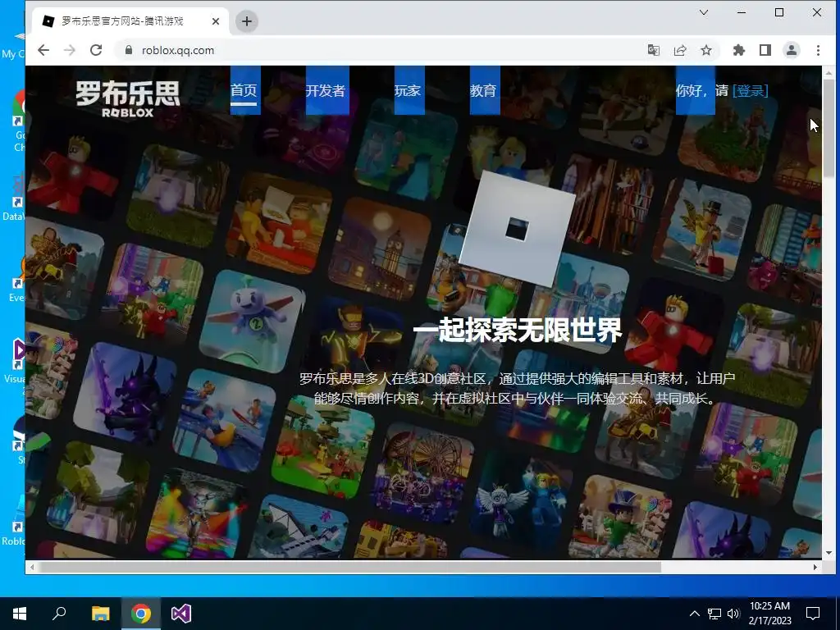
Task: Open the network status tray icon
Action: (714, 614)
